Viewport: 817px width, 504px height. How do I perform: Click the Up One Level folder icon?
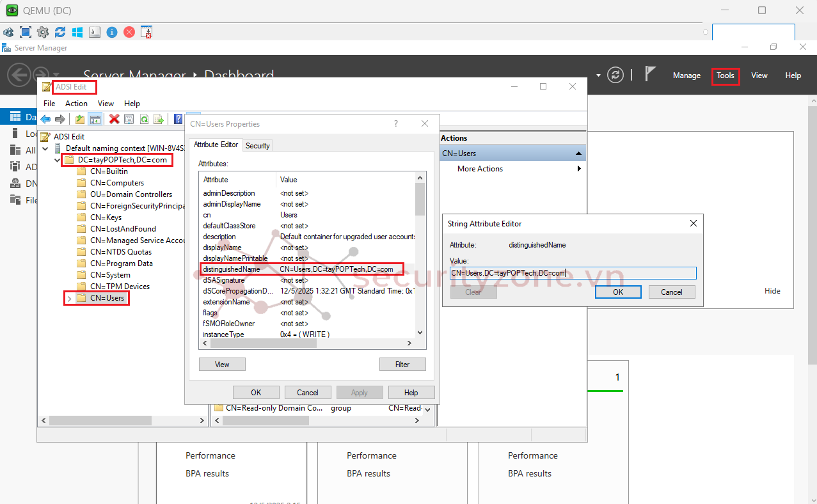(x=80, y=119)
